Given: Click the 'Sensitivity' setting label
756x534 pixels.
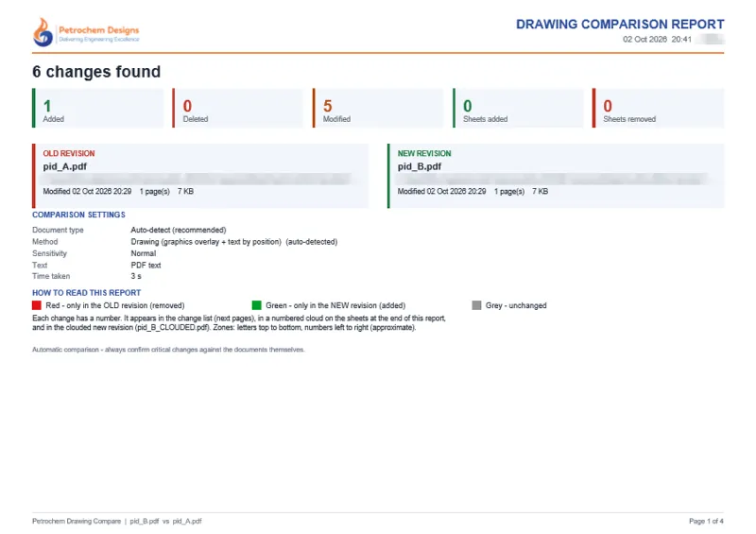Looking at the screenshot, I should pyautogui.click(x=49, y=253).
